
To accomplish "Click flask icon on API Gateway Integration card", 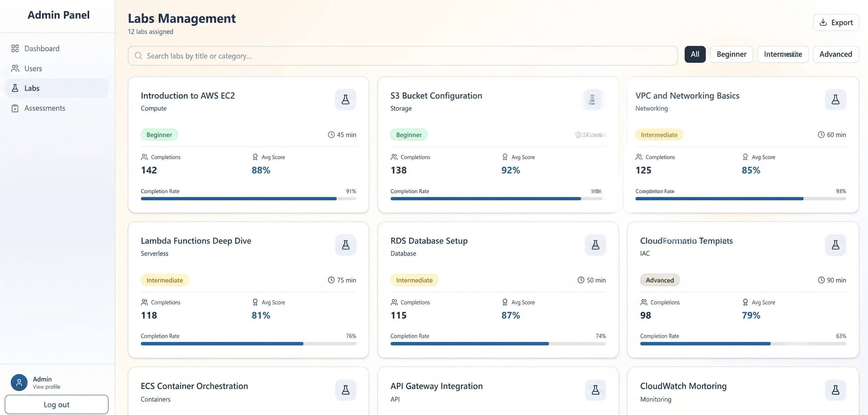I will pyautogui.click(x=595, y=390).
